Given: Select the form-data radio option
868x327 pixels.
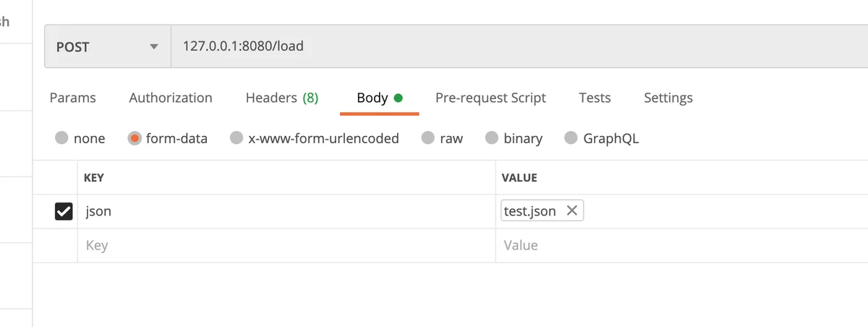Looking at the screenshot, I should click(x=135, y=138).
